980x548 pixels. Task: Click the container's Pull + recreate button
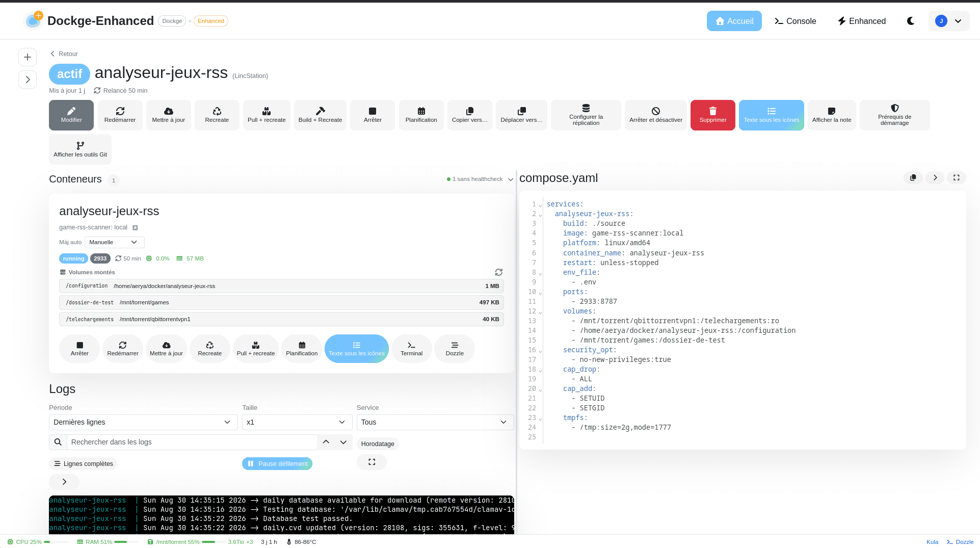click(256, 349)
